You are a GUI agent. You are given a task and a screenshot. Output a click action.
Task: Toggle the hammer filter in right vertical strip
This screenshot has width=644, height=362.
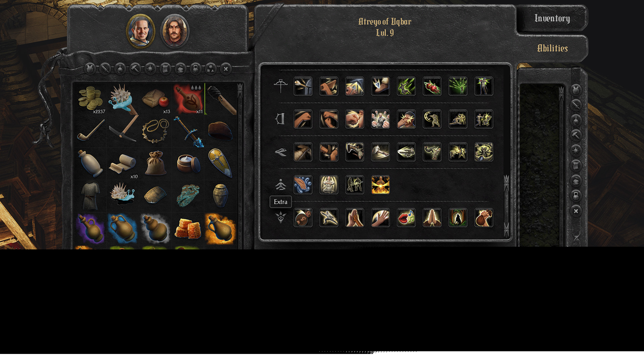(x=576, y=135)
